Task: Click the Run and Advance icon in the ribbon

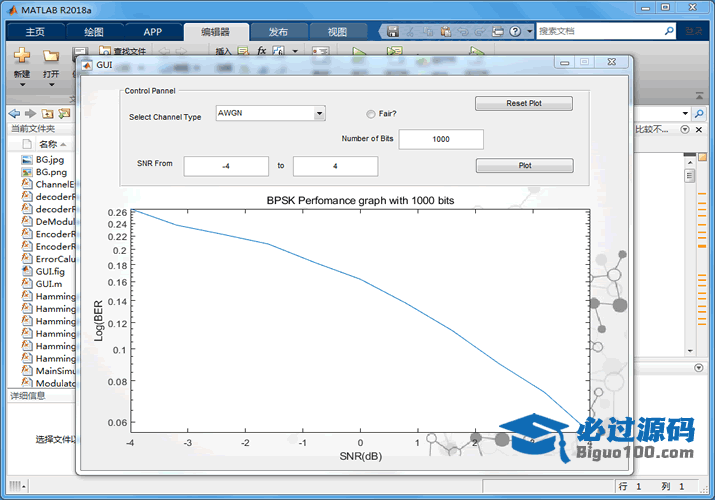Action: pyautogui.click(x=394, y=51)
